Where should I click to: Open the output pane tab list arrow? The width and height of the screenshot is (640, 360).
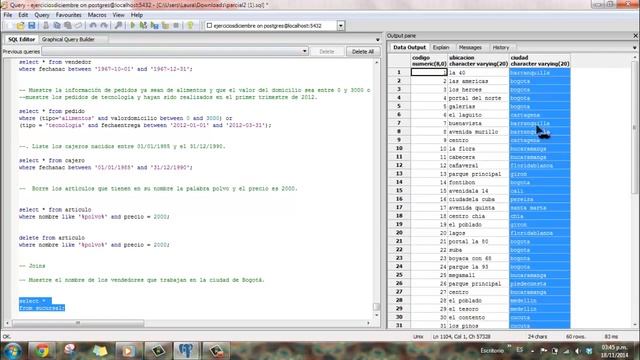[635, 48]
